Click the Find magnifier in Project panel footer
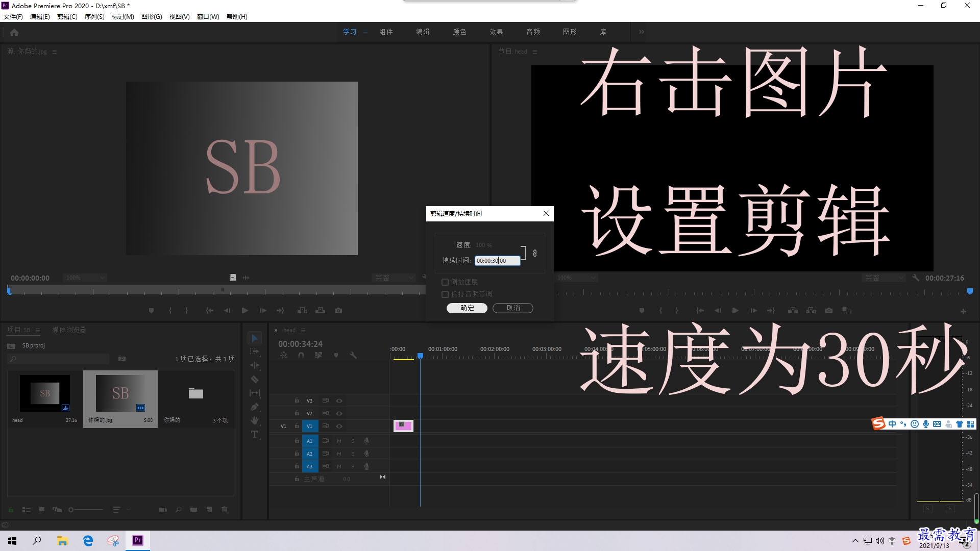Image resolution: width=980 pixels, height=551 pixels. click(x=178, y=509)
